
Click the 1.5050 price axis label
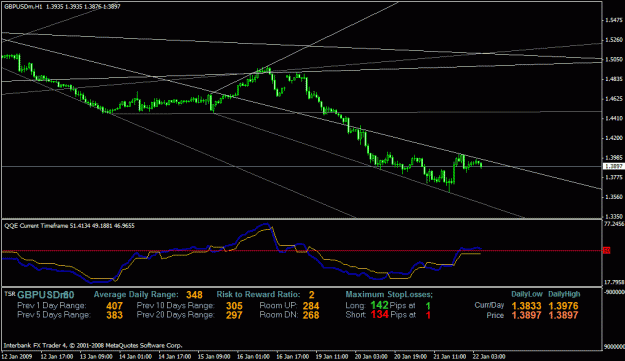tap(613, 59)
